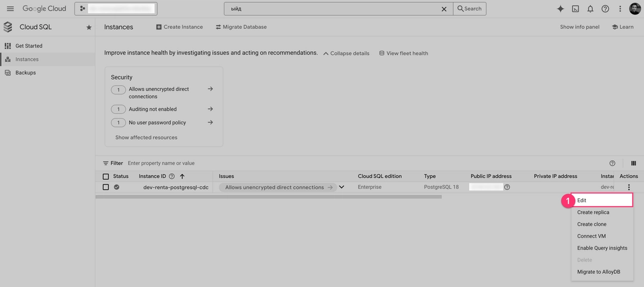The image size is (644, 287).
Task: Open arrow for No user password policy
Action: 210,122
